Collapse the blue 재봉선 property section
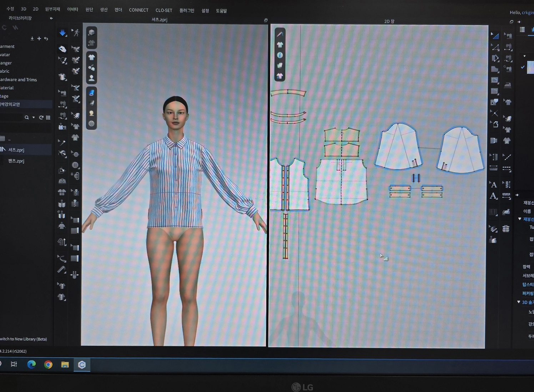The height and width of the screenshot is (392, 534). pyautogui.click(x=520, y=219)
